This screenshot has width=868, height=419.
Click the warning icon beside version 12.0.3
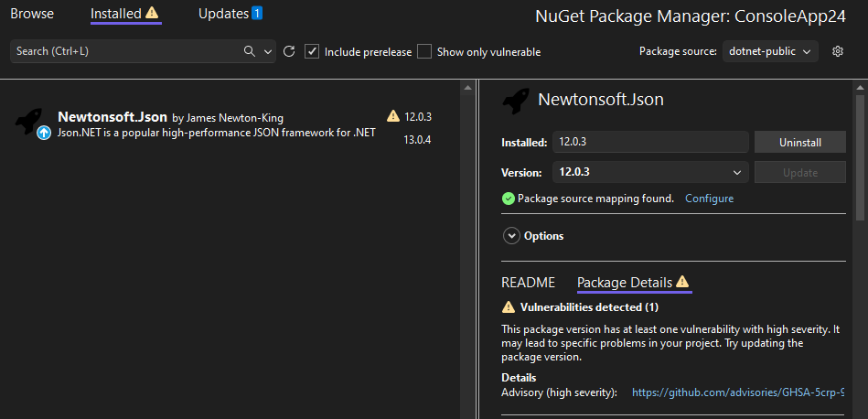click(x=393, y=116)
